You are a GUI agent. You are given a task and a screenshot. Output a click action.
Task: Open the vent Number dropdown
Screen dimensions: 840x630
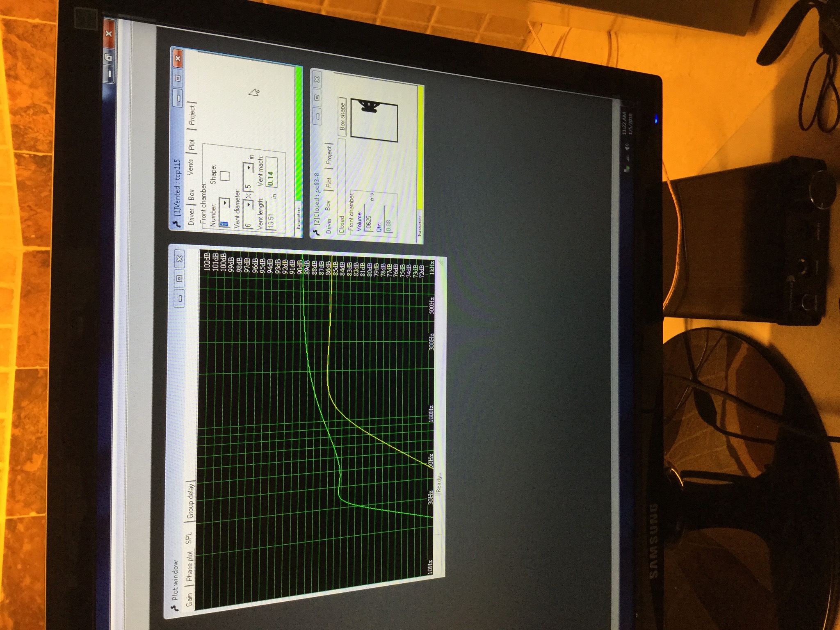pos(225,203)
